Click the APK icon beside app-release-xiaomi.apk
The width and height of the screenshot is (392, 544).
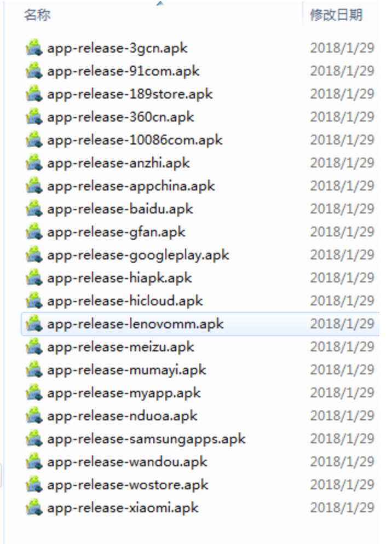pos(34,508)
